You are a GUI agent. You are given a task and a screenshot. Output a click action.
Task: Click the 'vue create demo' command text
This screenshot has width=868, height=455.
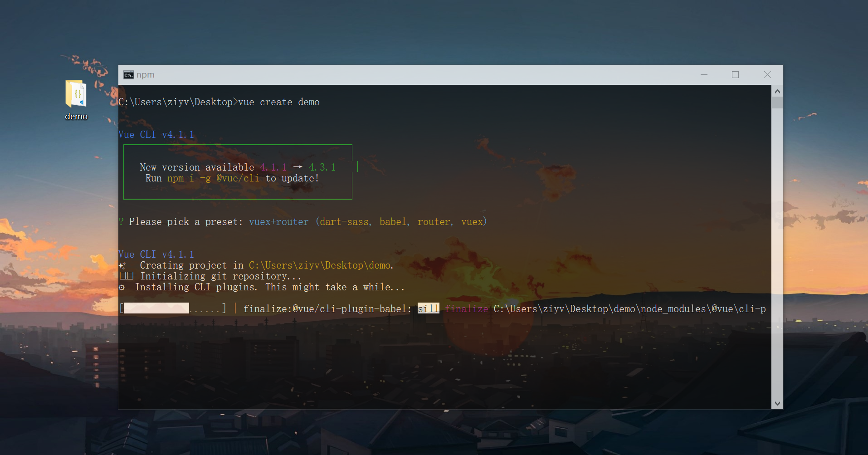click(x=279, y=102)
